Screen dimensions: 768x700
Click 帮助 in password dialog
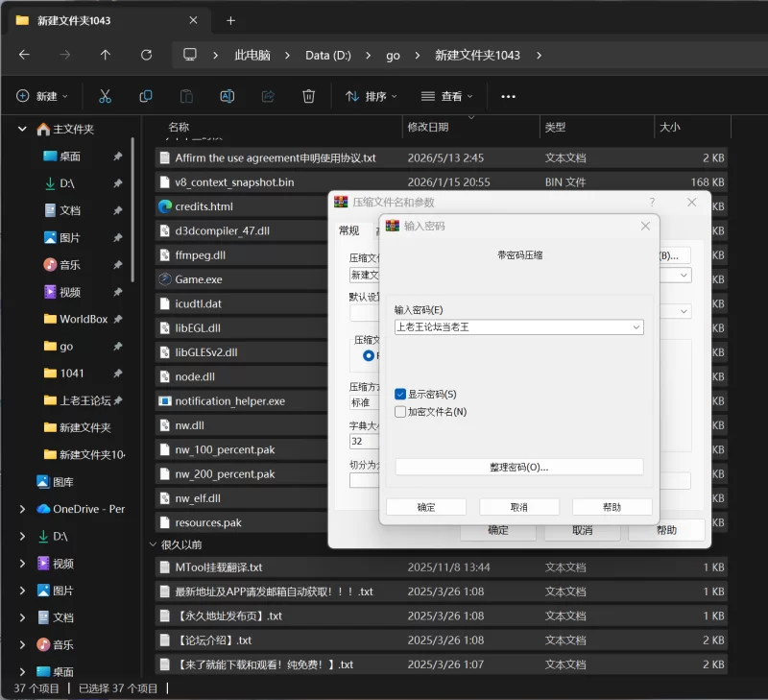612,507
